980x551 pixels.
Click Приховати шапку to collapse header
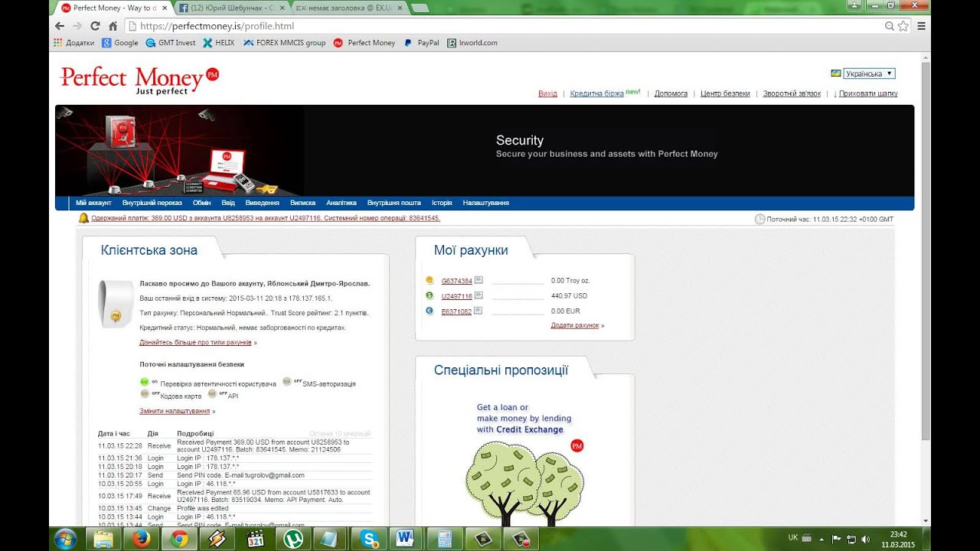pyautogui.click(x=868, y=93)
